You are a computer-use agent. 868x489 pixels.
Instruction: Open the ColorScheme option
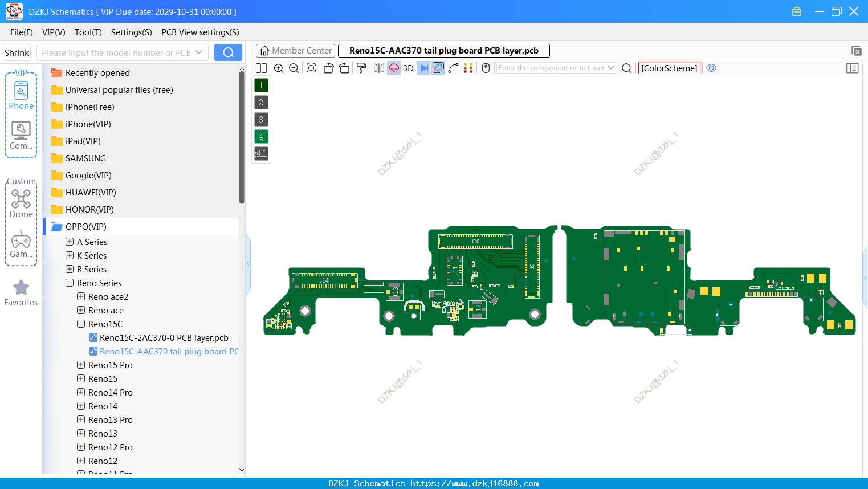669,68
